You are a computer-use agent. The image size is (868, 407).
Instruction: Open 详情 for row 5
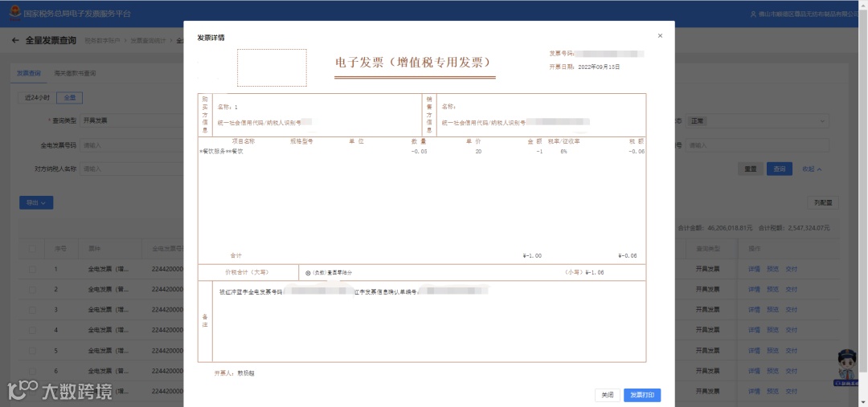[754, 351]
